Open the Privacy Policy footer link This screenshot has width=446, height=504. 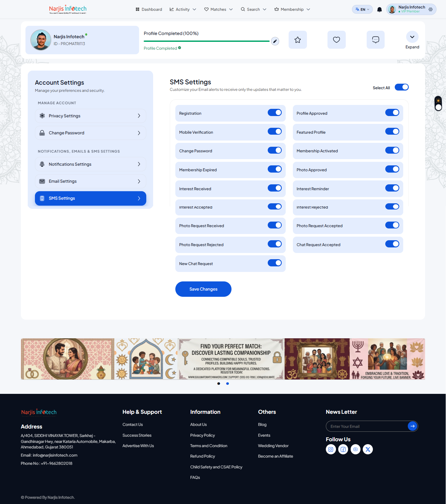click(202, 435)
